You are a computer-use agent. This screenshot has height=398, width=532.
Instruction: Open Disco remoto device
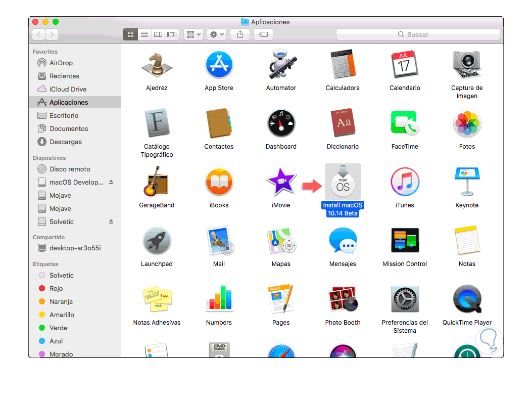[x=75, y=169]
